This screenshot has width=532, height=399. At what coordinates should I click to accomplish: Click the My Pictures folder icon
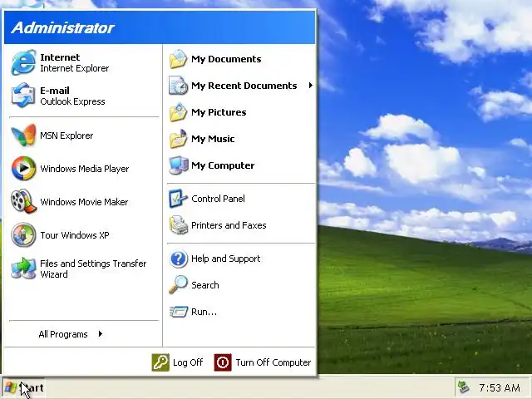[178, 112]
